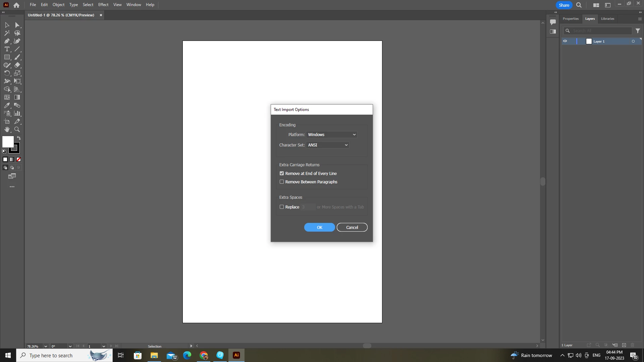
Task: Enable Remove Between Paragraphs checkbox
Action: tap(282, 182)
